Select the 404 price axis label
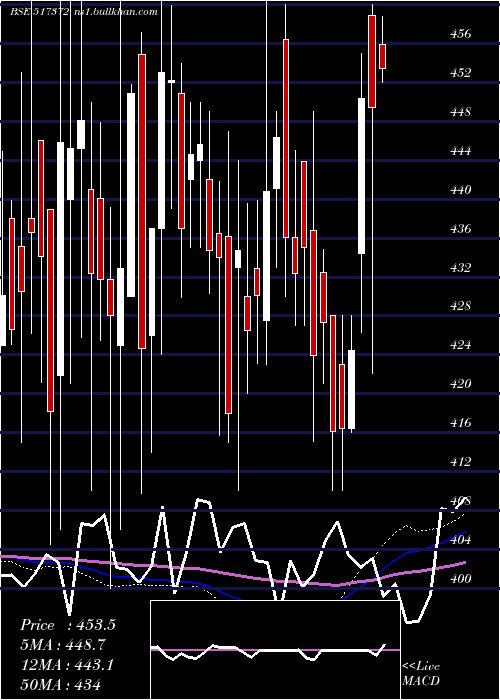500x700 pixels. click(461, 540)
